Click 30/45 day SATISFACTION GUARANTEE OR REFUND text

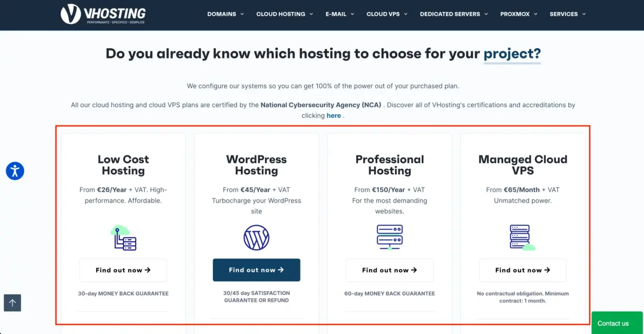click(x=257, y=297)
